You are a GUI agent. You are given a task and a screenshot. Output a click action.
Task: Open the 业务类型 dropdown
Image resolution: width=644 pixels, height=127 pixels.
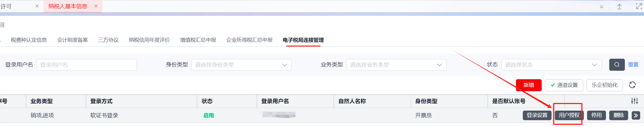point(396,65)
